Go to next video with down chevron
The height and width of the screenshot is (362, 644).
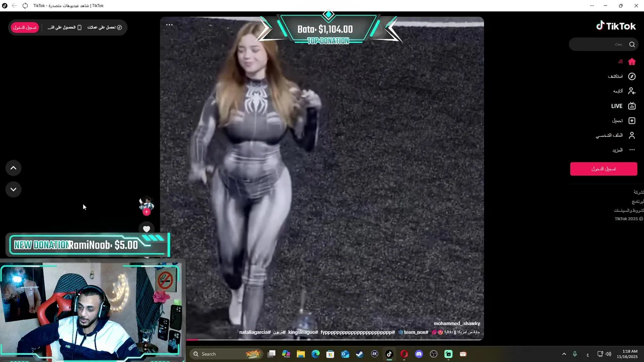tap(14, 190)
